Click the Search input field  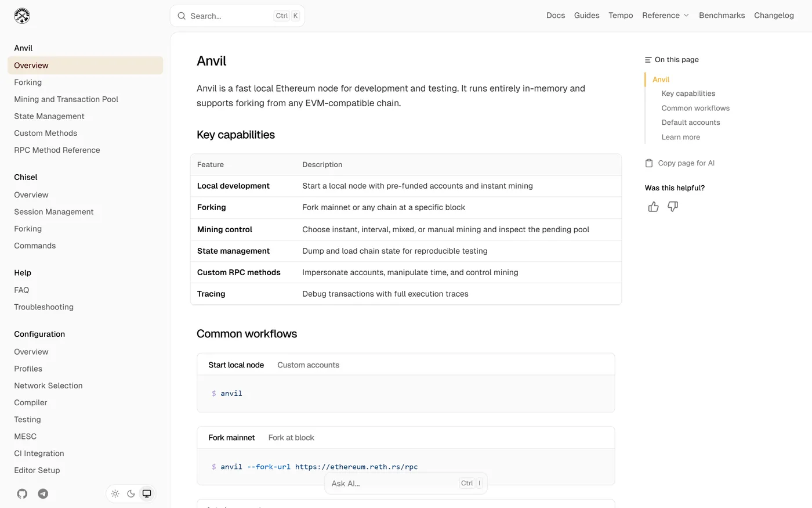click(237, 16)
